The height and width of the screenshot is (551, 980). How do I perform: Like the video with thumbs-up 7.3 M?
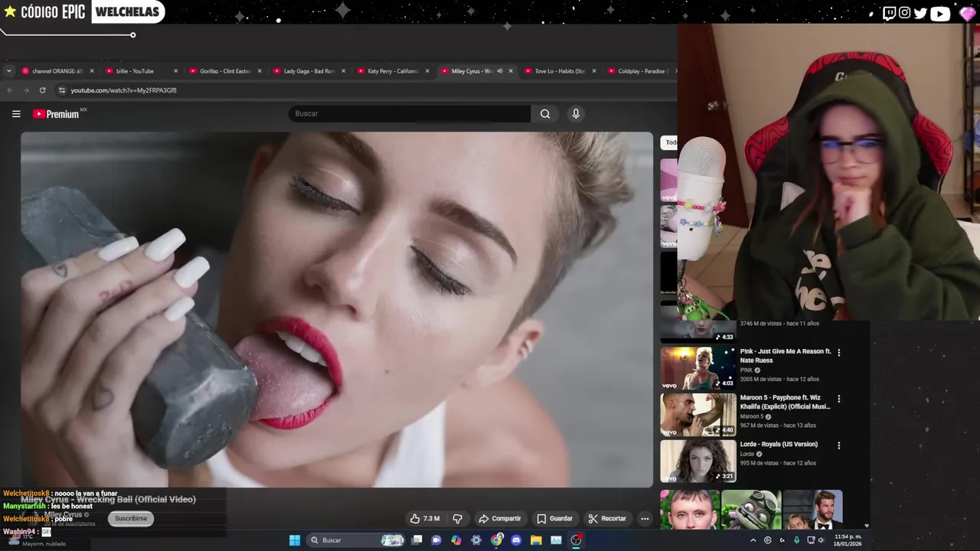pos(424,518)
